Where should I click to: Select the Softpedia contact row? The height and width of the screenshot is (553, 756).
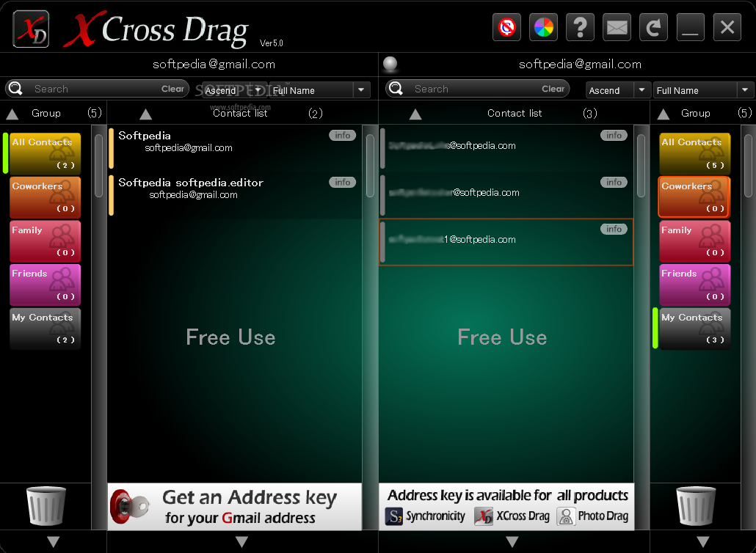234,148
